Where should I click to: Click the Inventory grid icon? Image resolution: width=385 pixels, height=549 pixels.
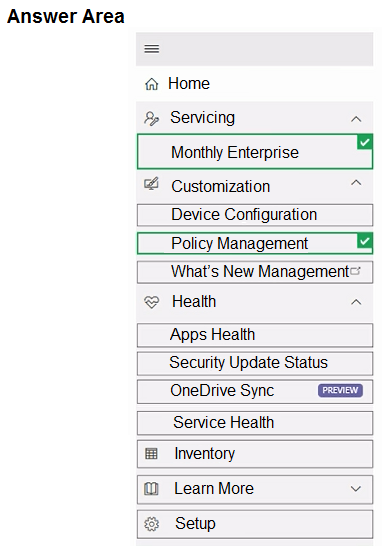[x=151, y=454]
